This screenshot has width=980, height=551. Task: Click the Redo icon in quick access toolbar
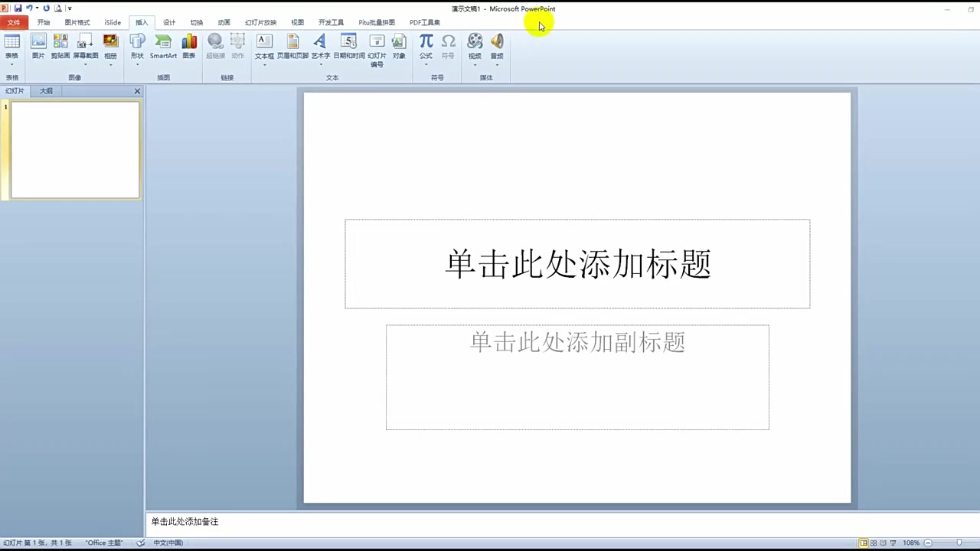47,8
